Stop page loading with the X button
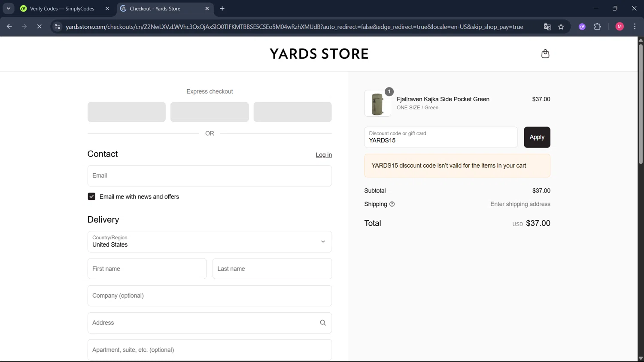 coord(39,27)
